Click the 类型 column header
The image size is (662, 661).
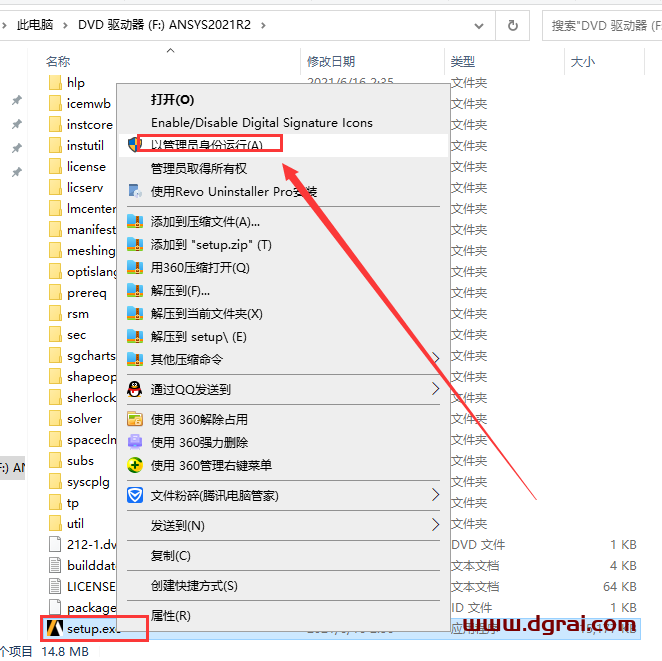tap(463, 62)
